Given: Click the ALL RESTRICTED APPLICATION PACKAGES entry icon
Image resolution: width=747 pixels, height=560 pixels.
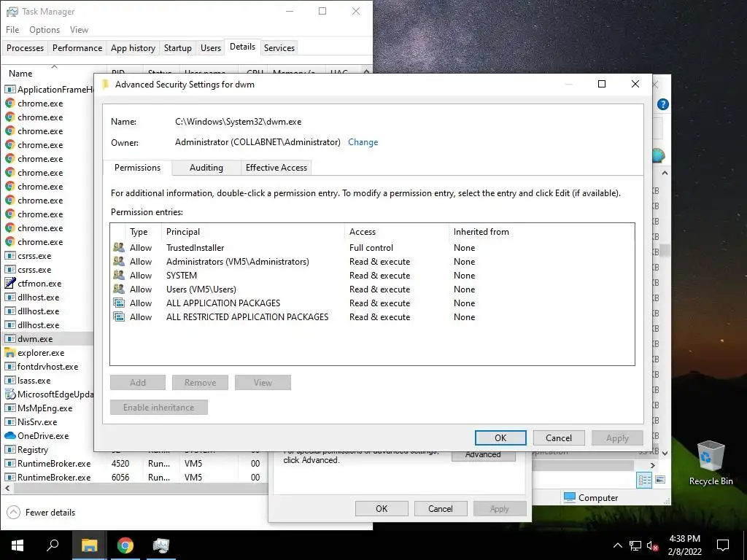Looking at the screenshot, I should pos(119,316).
